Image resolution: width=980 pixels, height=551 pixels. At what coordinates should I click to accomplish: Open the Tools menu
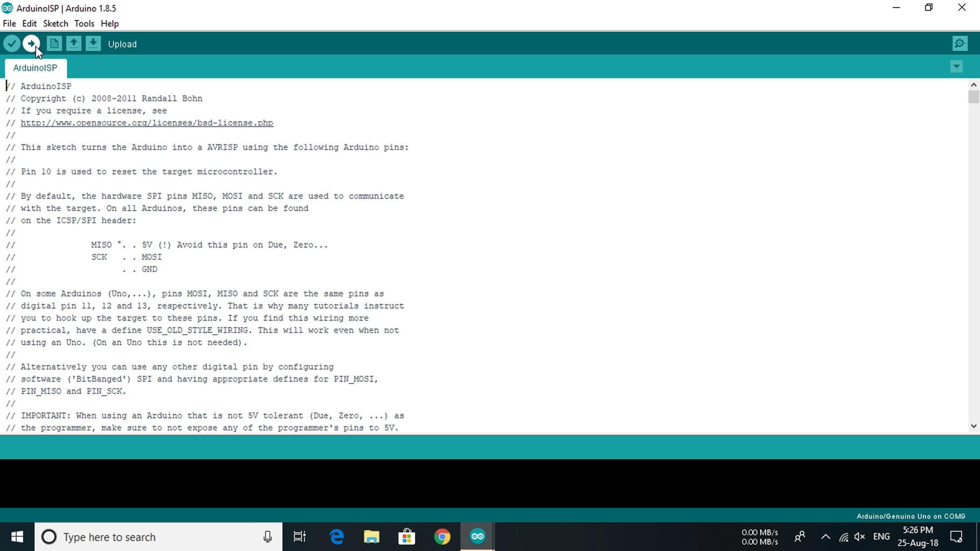pyautogui.click(x=84, y=24)
